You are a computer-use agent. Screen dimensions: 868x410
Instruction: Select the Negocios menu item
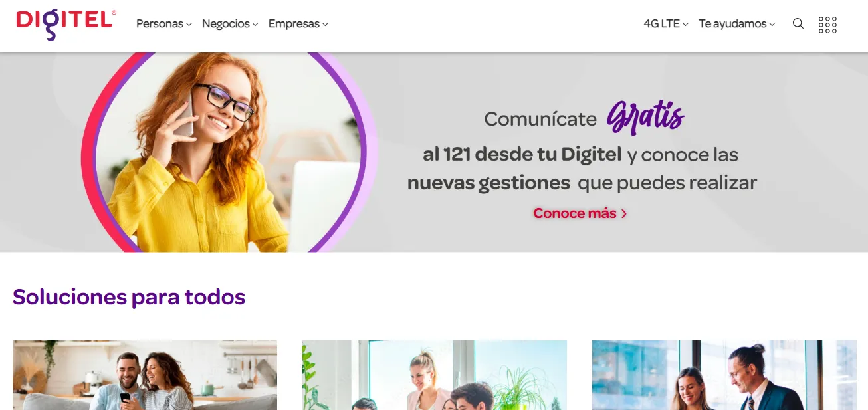[226, 24]
